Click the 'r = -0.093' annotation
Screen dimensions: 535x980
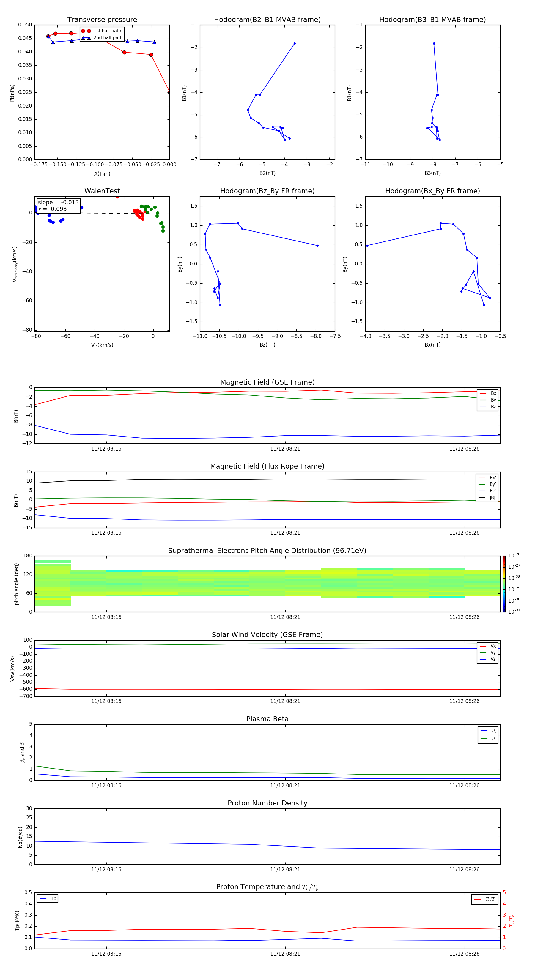click(x=53, y=209)
